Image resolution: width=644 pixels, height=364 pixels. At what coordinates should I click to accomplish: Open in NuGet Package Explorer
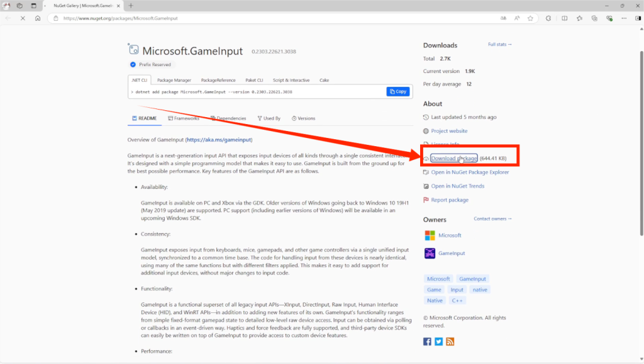470,172
